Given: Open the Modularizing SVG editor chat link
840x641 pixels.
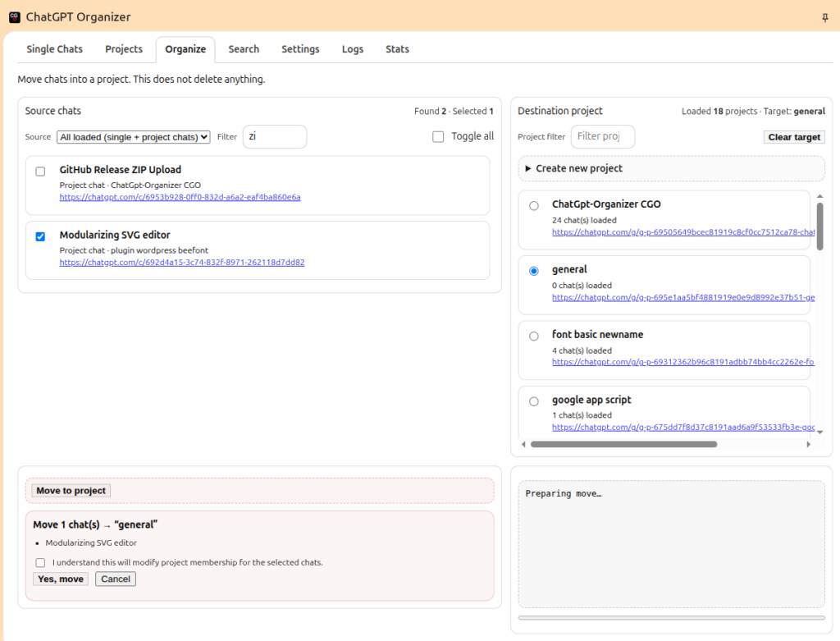Looking at the screenshot, I should (181, 263).
